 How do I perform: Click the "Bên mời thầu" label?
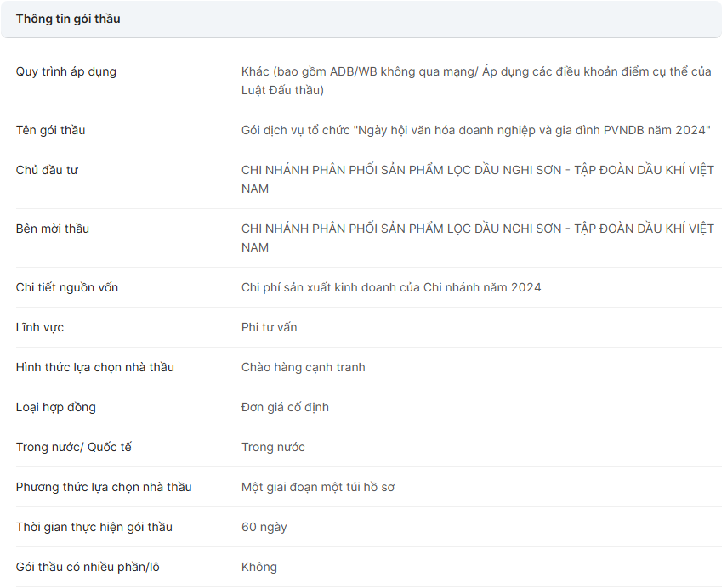(x=53, y=229)
